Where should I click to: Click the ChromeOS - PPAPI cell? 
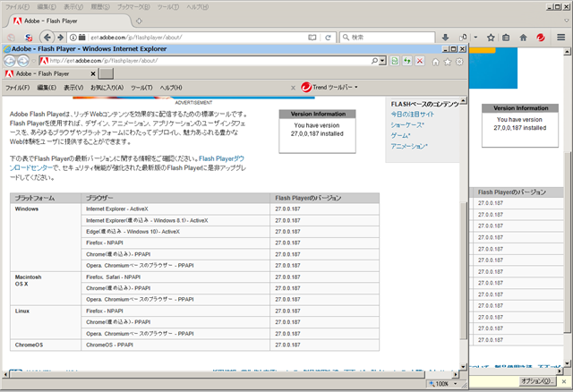[175, 345]
